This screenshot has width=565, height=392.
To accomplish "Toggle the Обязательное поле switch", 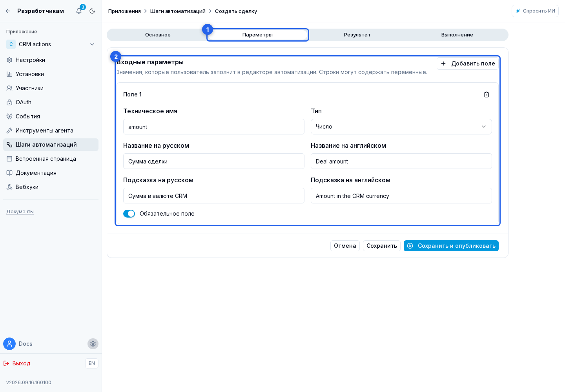I will (129, 214).
